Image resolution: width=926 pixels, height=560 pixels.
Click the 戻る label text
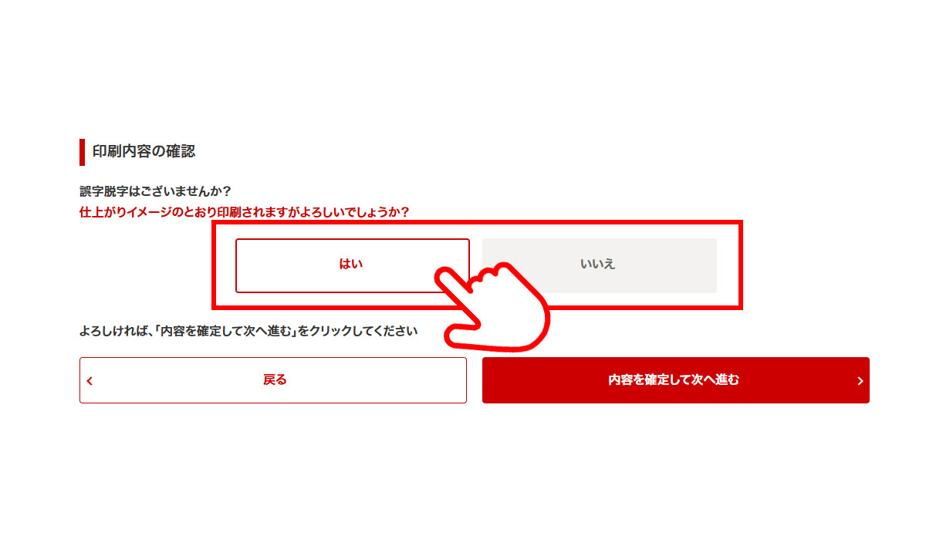coord(275,380)
